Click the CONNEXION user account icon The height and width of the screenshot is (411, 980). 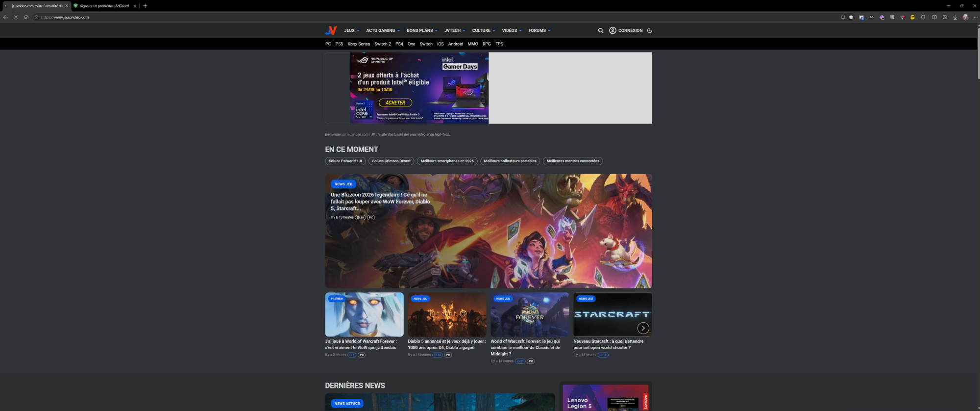point(612,30)
